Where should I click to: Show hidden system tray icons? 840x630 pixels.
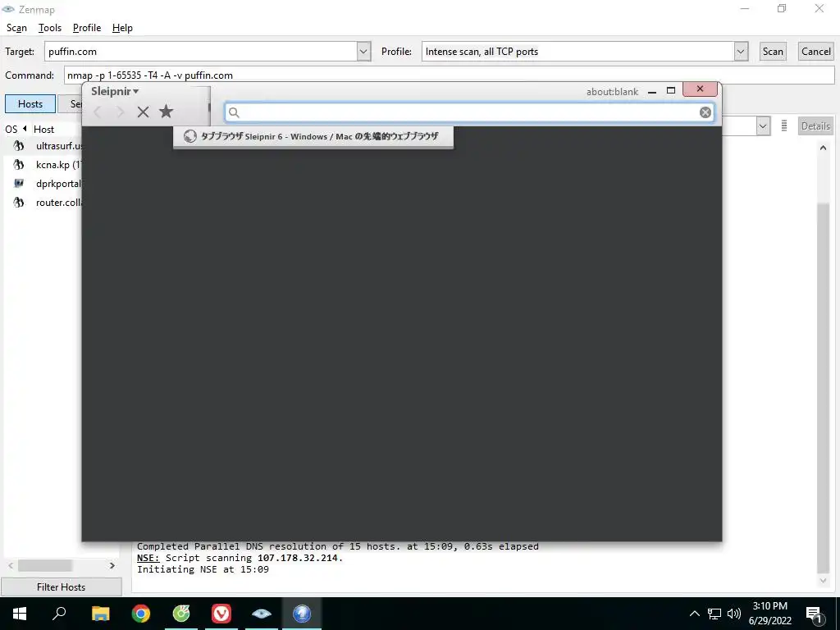coord(694,614)
